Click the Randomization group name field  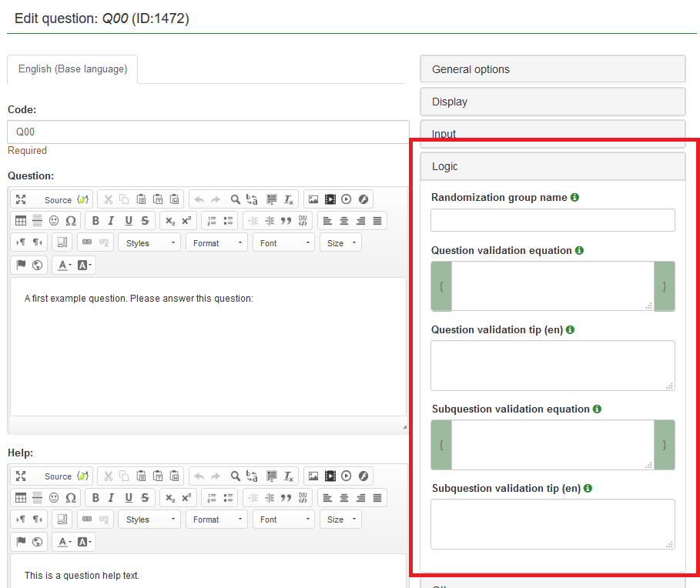552,220
